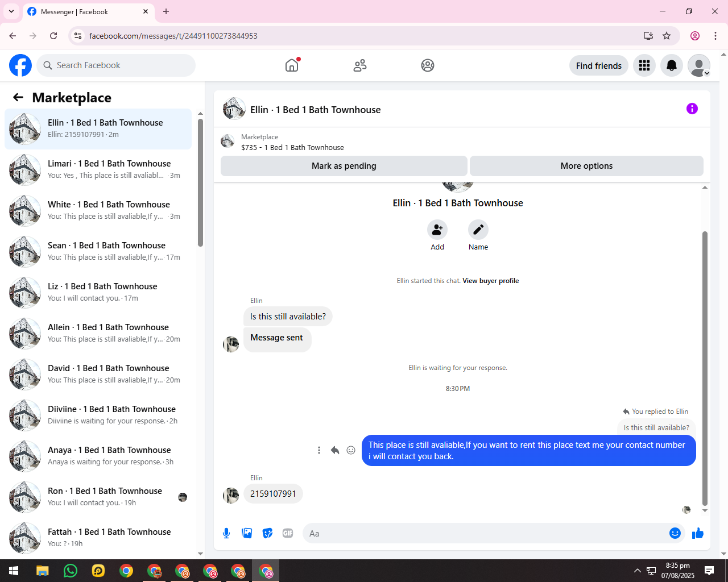
Task: Attach a file with the photo icon
Action: (247, 533)
